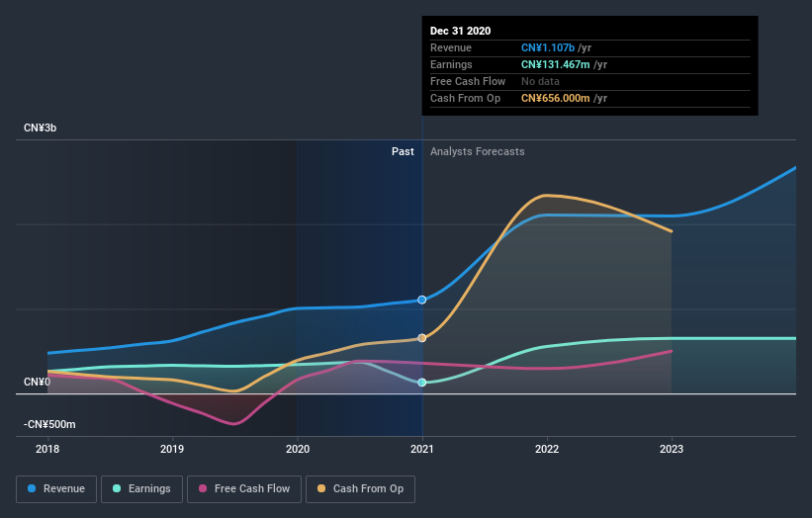Toggle the Revenue legend button
This screenshot has width=812, height=518.
pos(56,489)
